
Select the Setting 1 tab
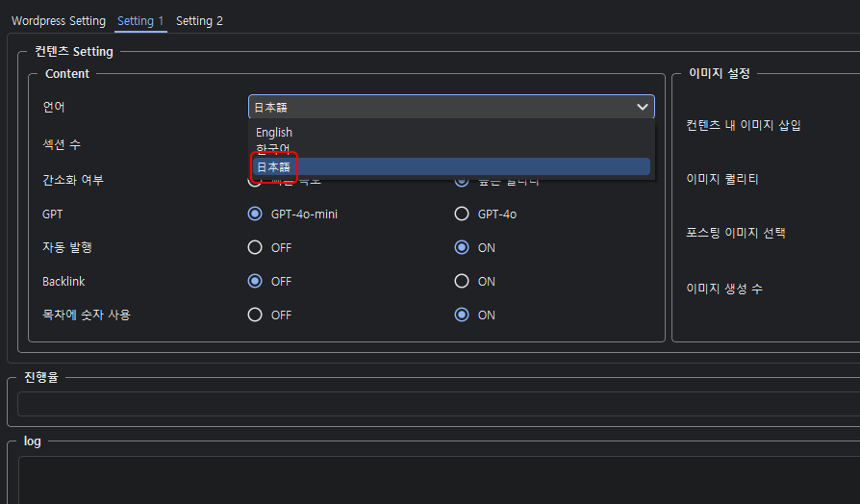click(140, 21)
